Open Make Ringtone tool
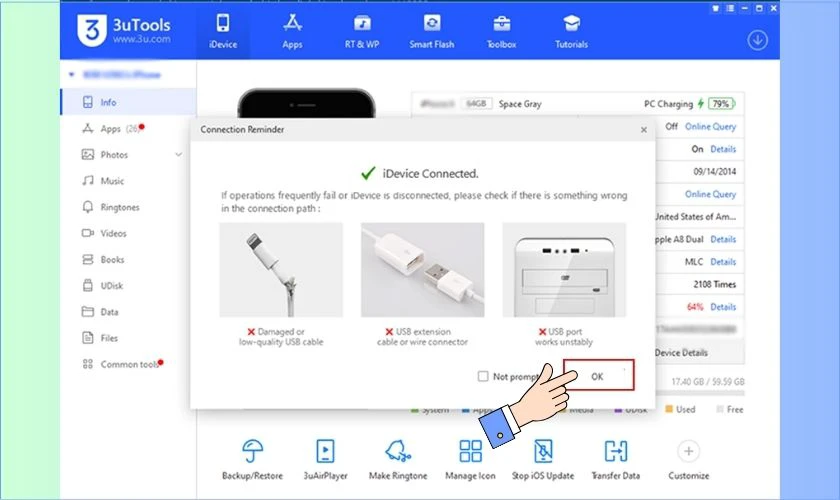This screenshot has width=840, height=500. tap(398, 460)
